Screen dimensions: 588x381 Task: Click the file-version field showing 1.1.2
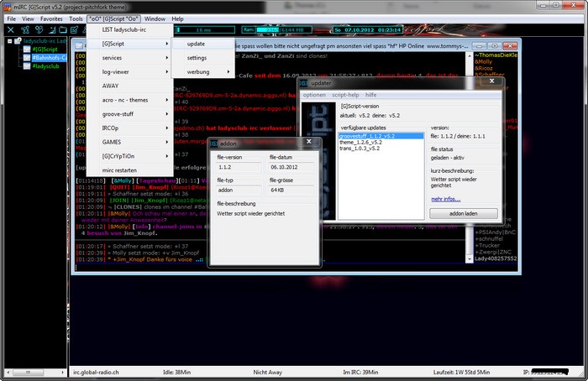239,167
